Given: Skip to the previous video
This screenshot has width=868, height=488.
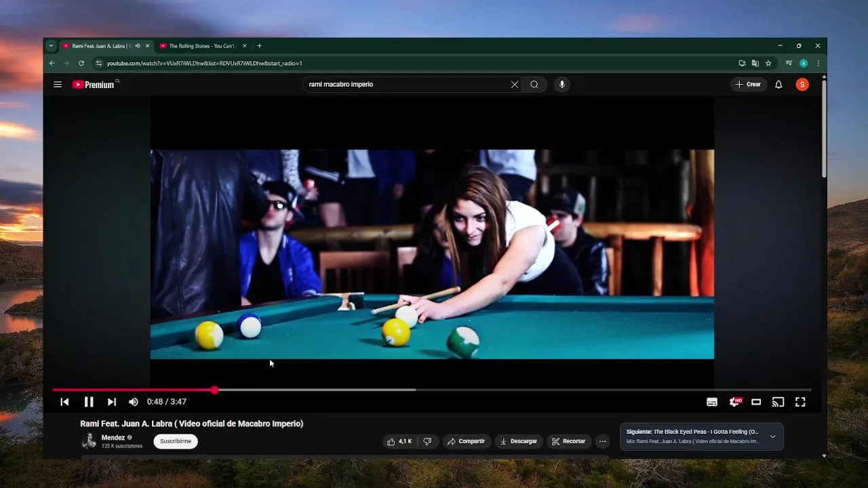Looking at the screenshot, I should tap(64, 402).
